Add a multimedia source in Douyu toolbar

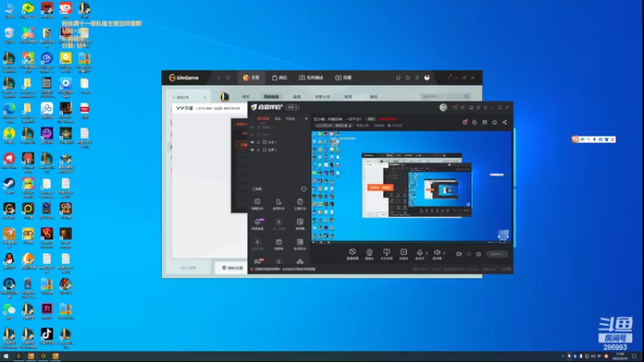tap(404, 254)
